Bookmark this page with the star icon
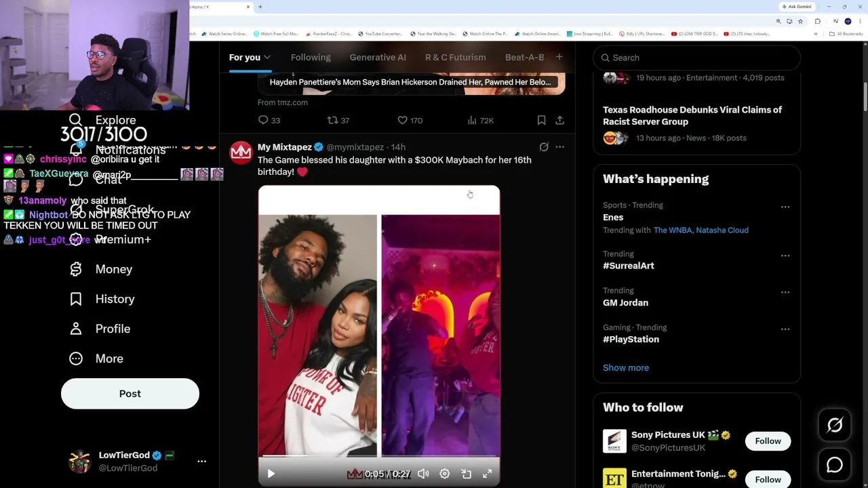 pos(800,21)
